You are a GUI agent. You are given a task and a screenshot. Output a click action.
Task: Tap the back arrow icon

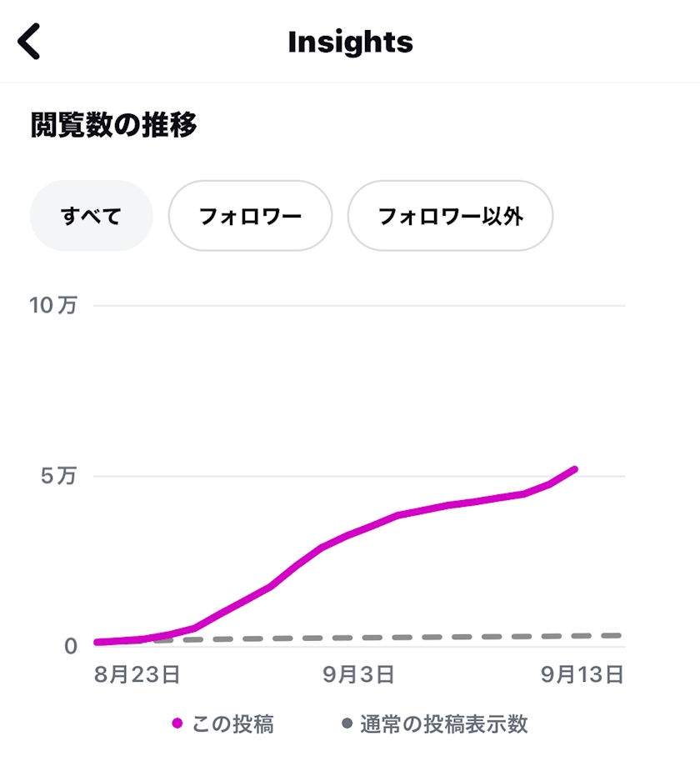[x=29, y=42]
